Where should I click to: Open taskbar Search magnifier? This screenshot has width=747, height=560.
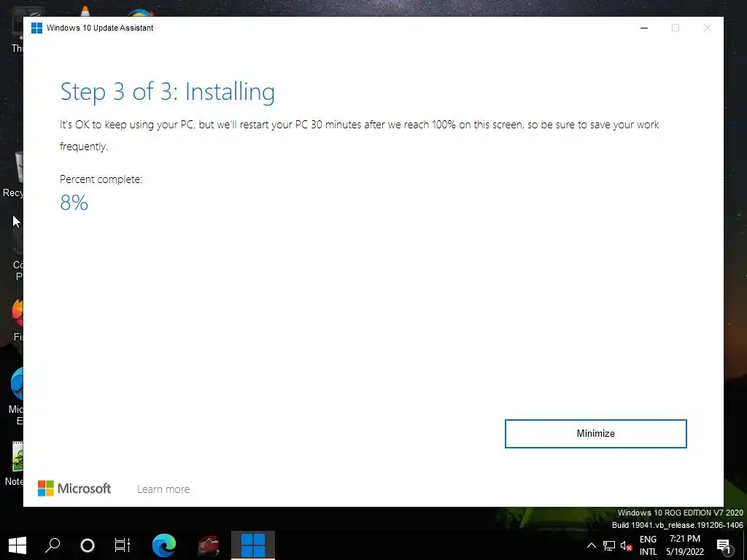[x=53, y=545]
